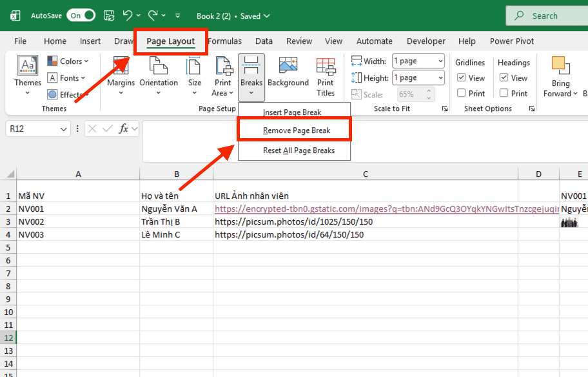Open the theme Colors dropdown
The width and height of the screenshot is (588, 377).
pos(68,61)
